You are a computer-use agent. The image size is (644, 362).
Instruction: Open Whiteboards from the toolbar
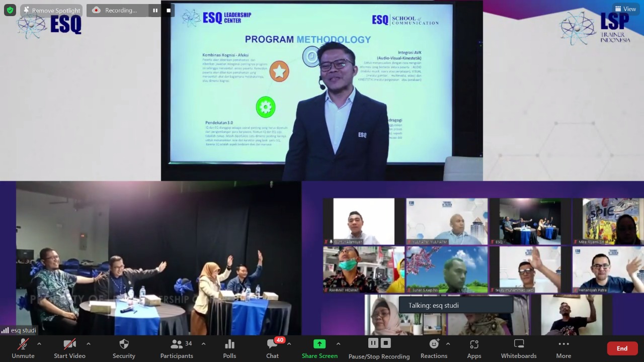click(519, 348)
